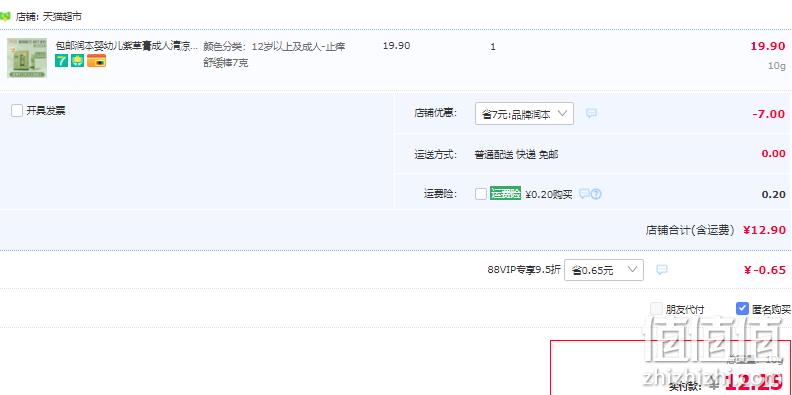The image size is (792, 395).
Task: Click the ¥12.90 store total
Action: (764, 230)
